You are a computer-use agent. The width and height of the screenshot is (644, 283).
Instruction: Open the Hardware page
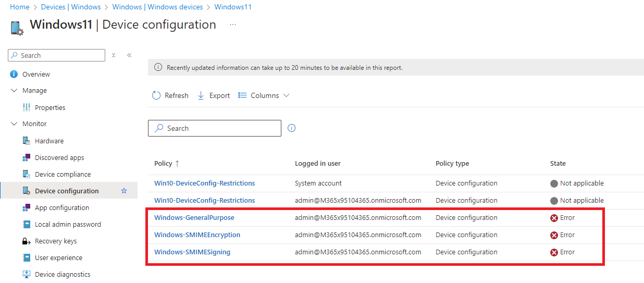click(49, 141)
